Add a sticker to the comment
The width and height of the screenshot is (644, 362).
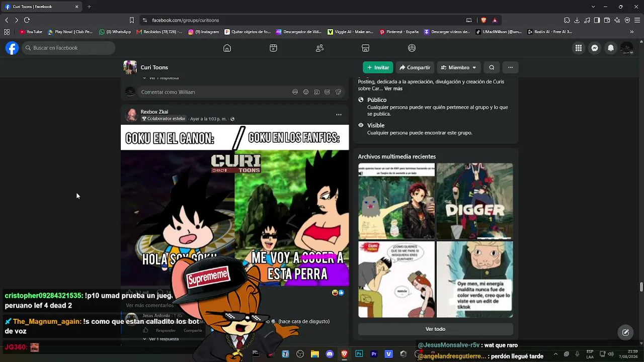pos(339,92)
